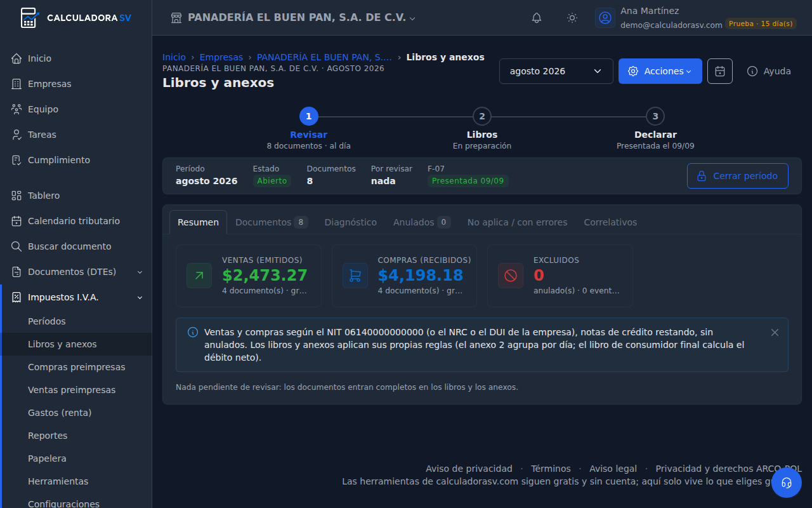
Task: Open Cumplimiento in sidebar
Action: pos(76,160)
